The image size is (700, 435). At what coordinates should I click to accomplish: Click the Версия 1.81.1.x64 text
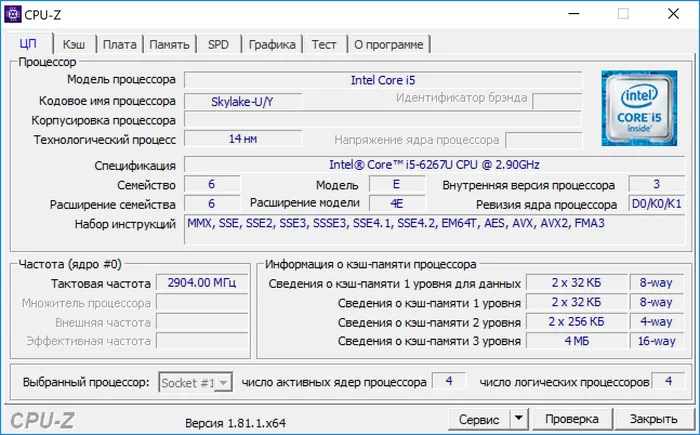click(235, 422)
